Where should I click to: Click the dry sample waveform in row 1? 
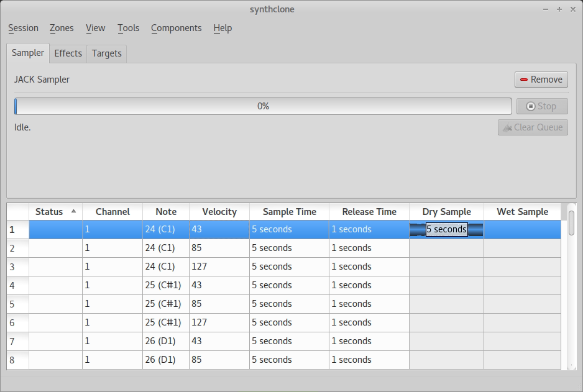pyautogui.click(x=446, y=230)
